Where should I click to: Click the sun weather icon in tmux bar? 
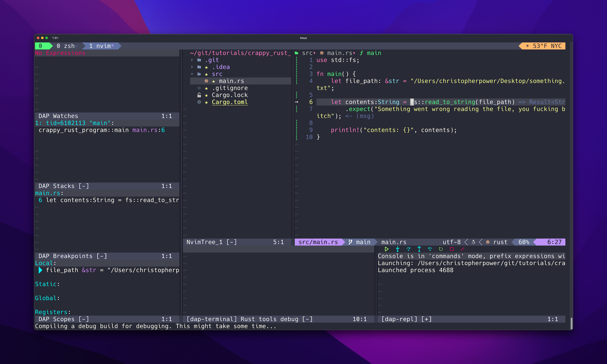(527, 46)
